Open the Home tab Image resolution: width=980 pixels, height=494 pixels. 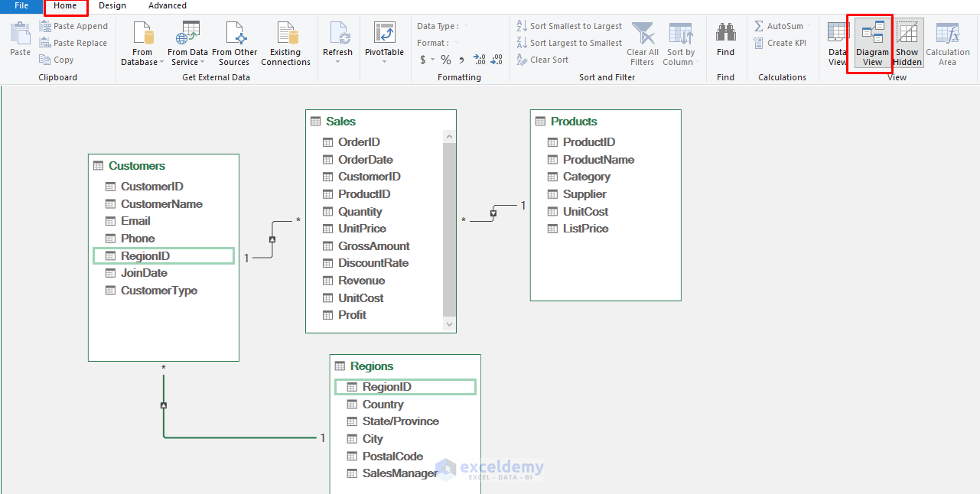pyautogui.click(x=65, y=5)
